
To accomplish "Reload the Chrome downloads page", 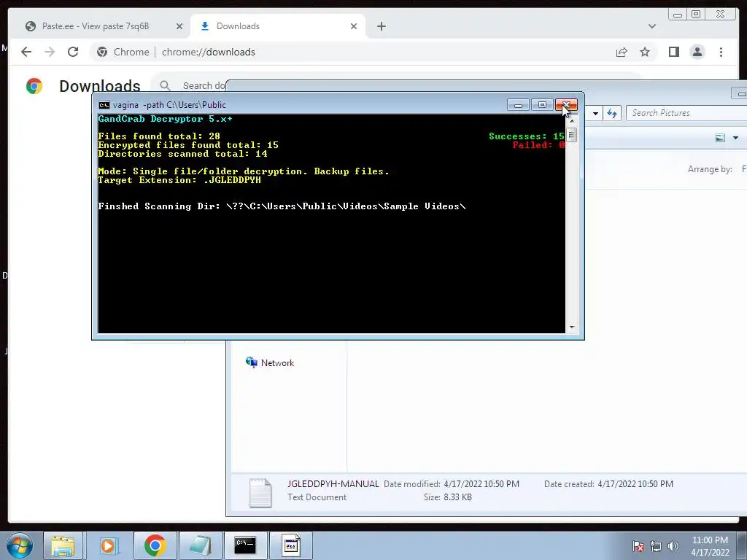I will [x=73, y=52].
